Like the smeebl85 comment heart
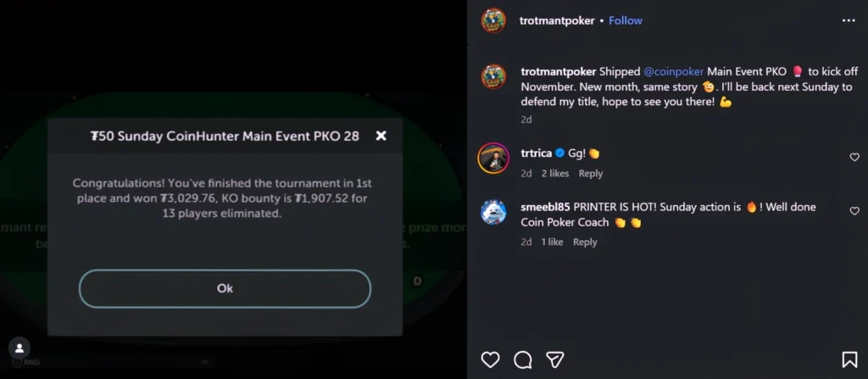This screenshot has height=379, width=868. 854,211
